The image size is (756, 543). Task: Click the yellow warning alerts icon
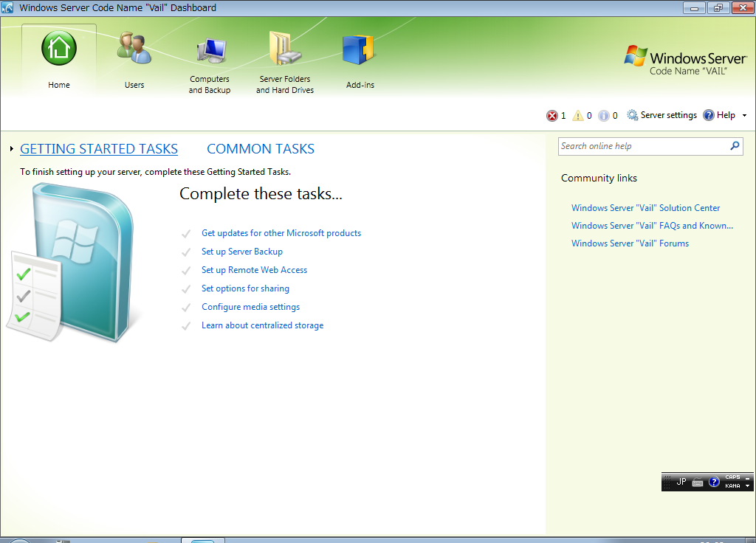[577, 116]
